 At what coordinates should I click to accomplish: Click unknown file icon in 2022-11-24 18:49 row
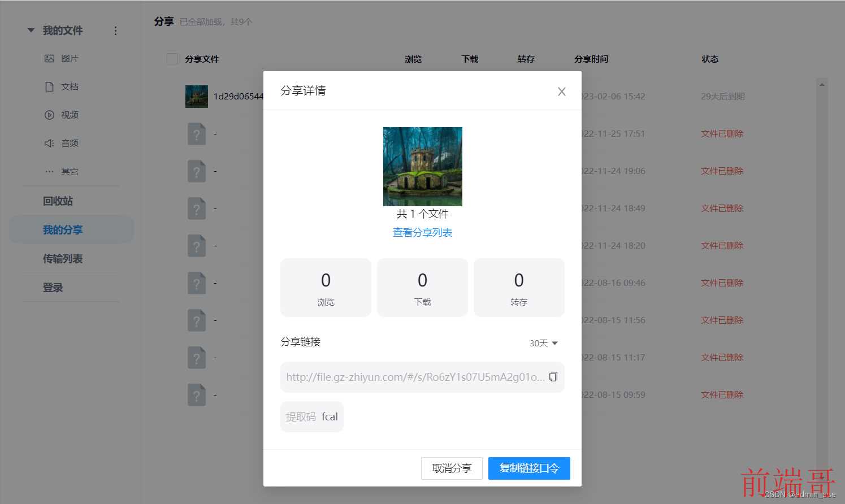point(197,208)
